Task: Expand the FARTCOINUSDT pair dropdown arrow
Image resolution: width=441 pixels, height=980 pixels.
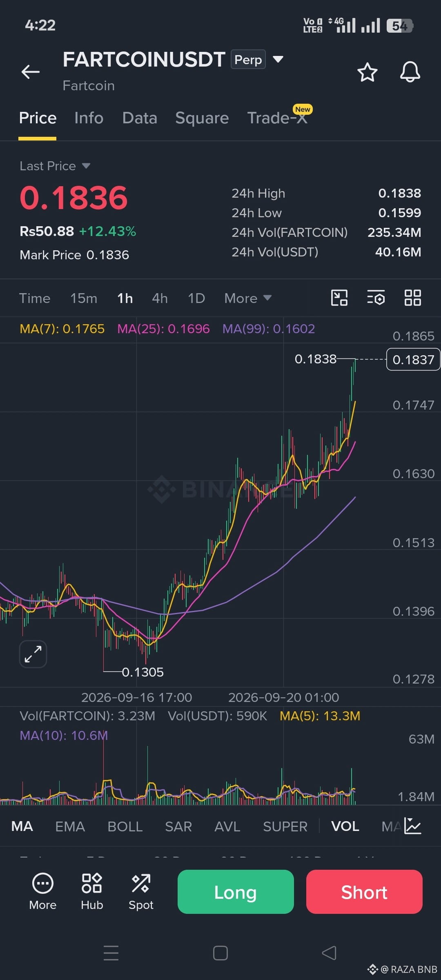Action: [x=278, y=60]
